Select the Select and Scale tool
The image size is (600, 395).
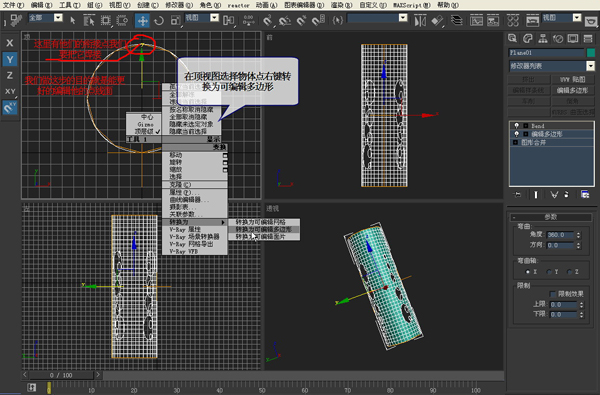click(175, 20)
